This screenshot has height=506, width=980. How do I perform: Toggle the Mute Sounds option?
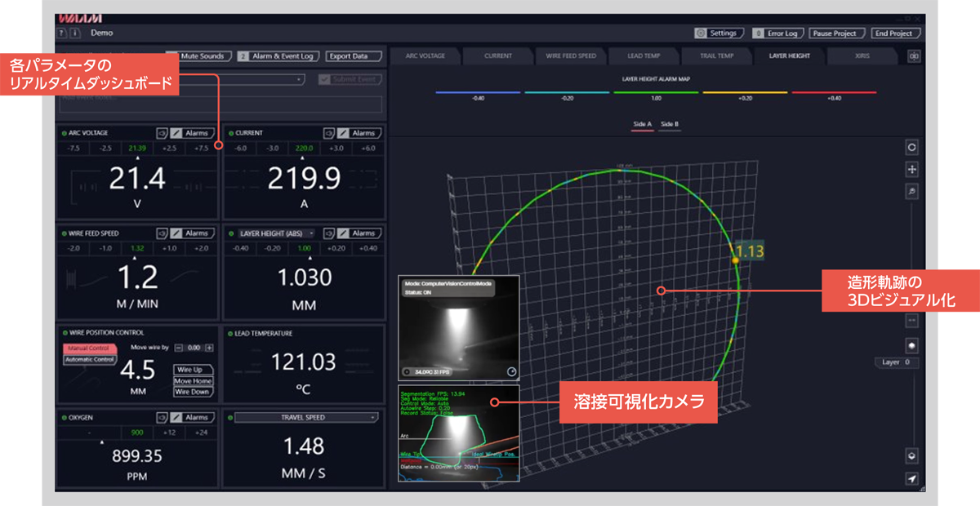pyautogui.click(x=199, y=56)
